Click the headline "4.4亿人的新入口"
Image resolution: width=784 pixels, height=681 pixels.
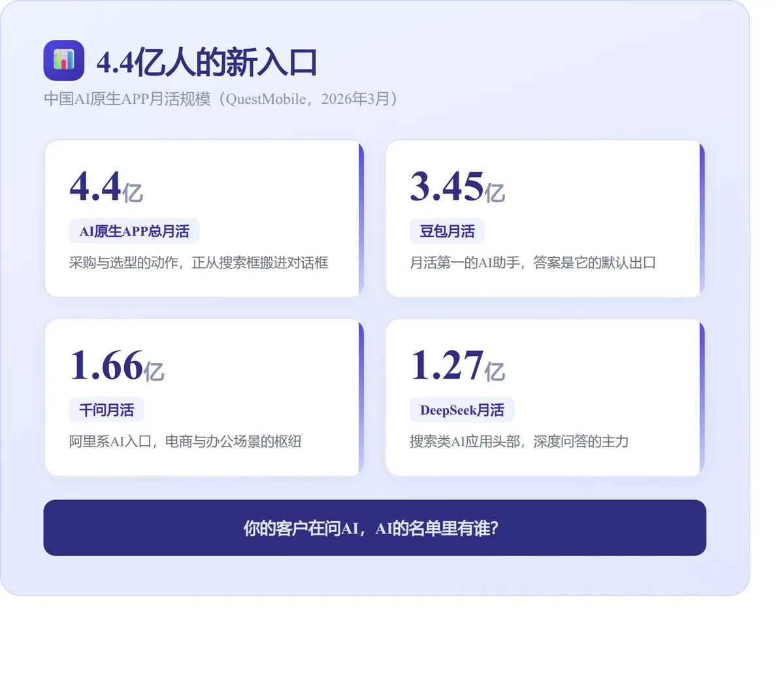click(x=206, y=63)
